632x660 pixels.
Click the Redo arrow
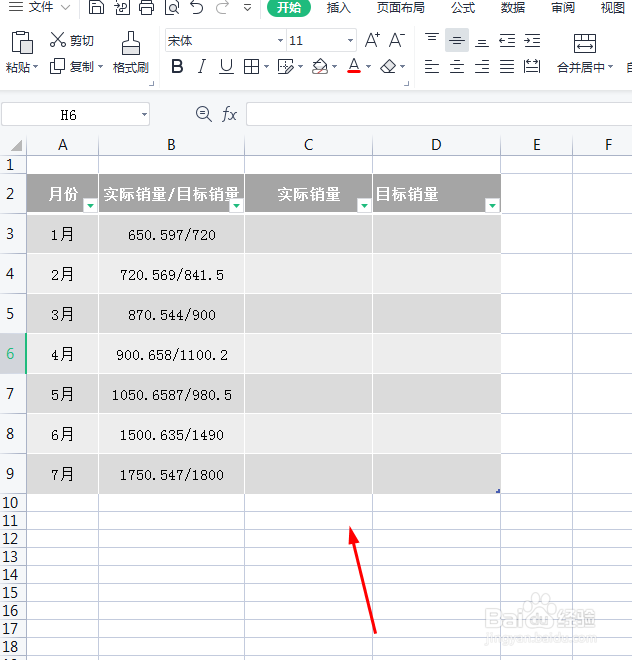[222, 7]
